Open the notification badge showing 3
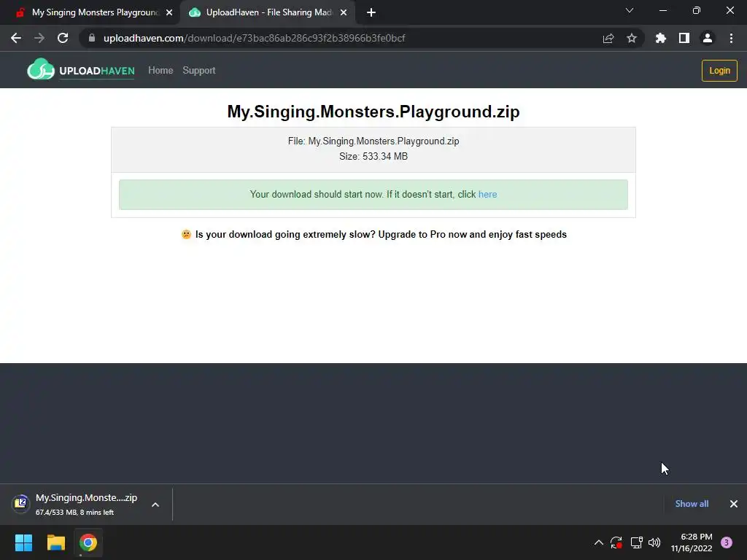 (x=727, y=542)
